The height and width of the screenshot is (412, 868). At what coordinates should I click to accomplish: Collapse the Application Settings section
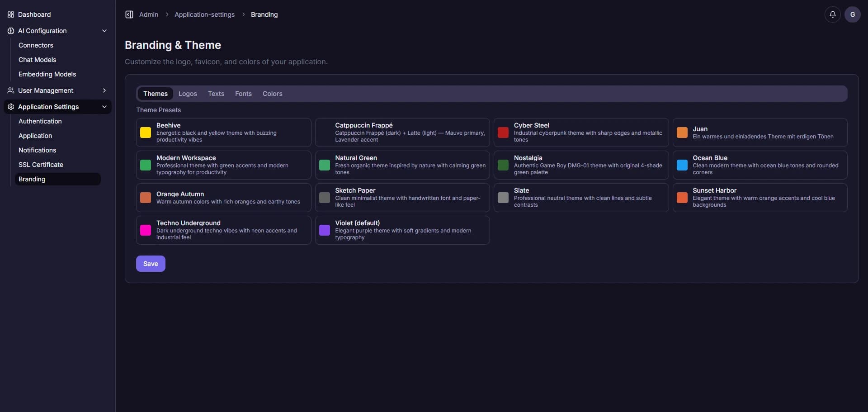(x=104, y=107)
